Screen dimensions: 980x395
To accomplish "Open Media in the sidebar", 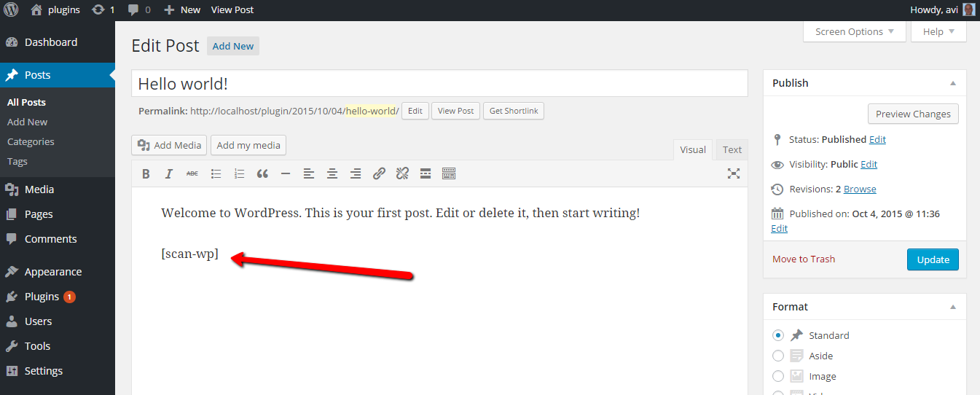I will click(x=58, y=189).
